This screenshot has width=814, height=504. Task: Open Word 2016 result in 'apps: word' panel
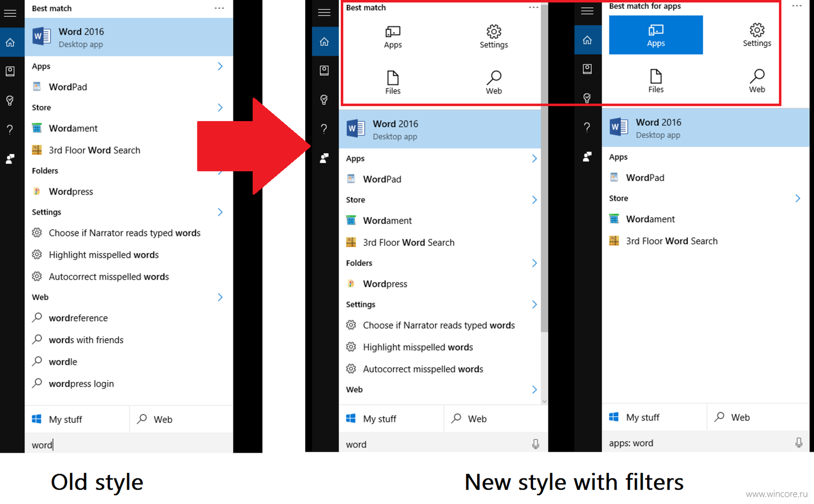point(706,128)
